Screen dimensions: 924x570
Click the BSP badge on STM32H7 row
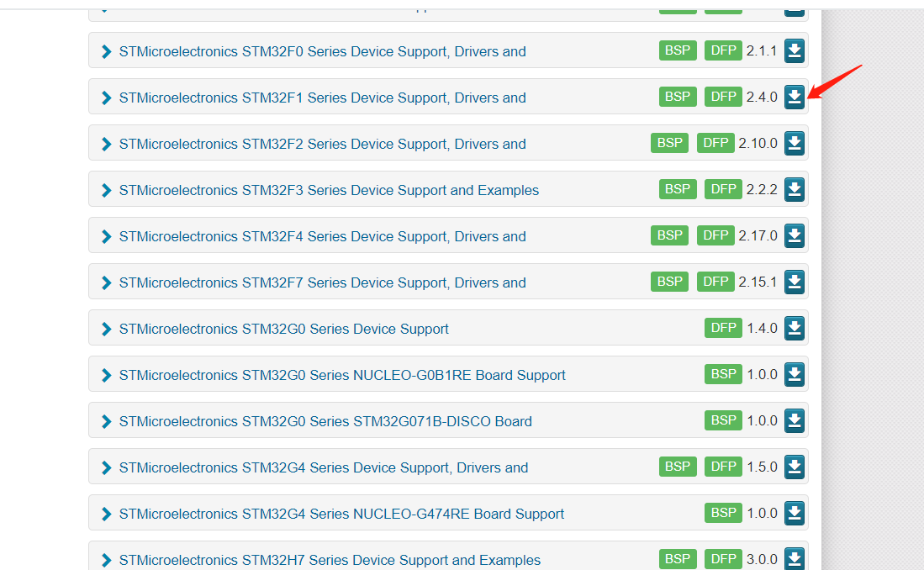pyautogui.click(x=678, y=559)
